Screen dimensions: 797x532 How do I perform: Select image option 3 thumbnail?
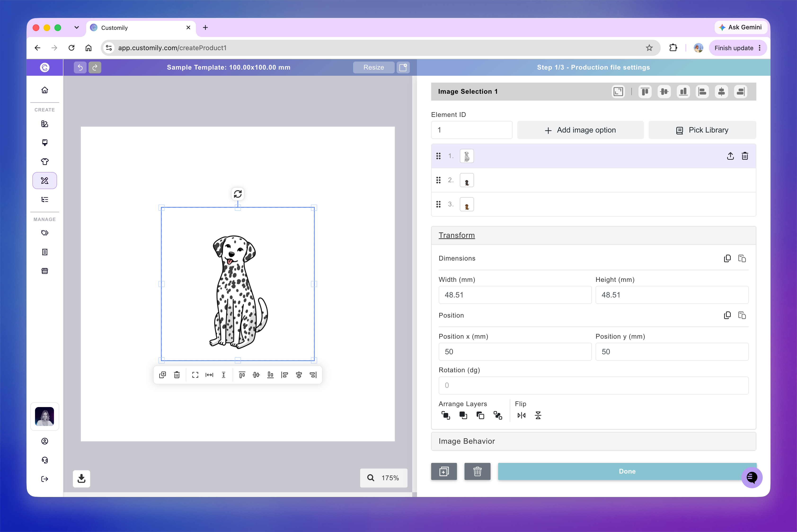click(467, 204)
